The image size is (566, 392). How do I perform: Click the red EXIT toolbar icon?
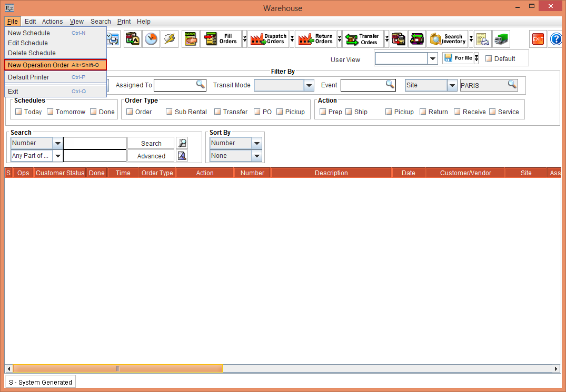[x=538, y=39]
